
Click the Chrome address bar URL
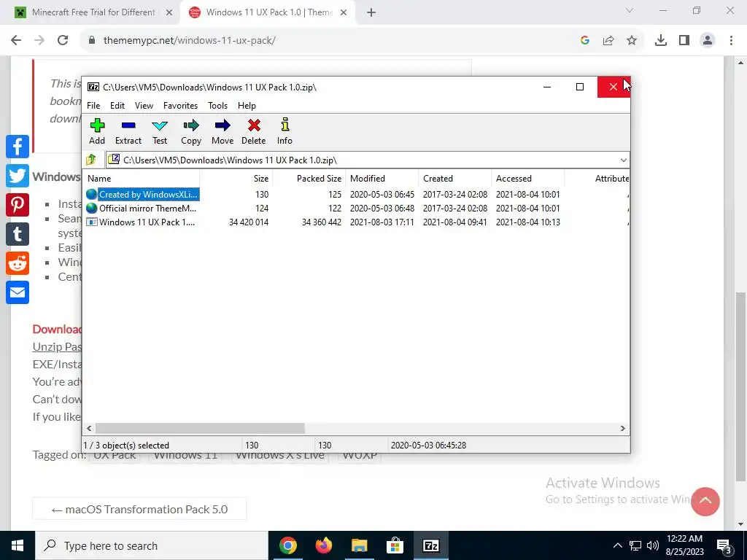point(189,41)
